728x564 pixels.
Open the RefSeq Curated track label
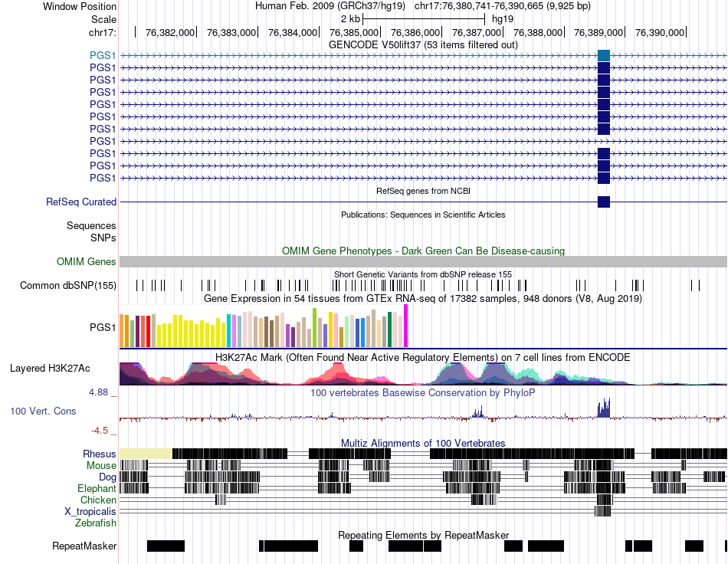81,202
